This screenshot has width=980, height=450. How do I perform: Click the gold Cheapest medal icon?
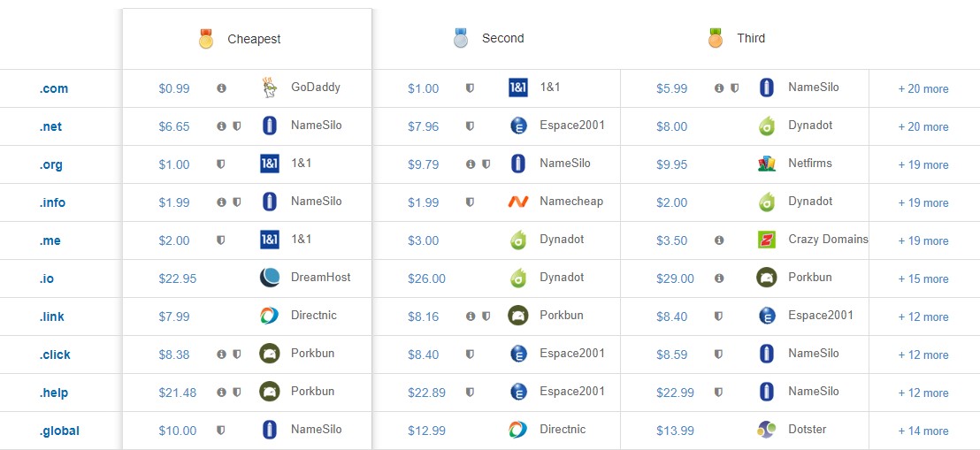206,39
